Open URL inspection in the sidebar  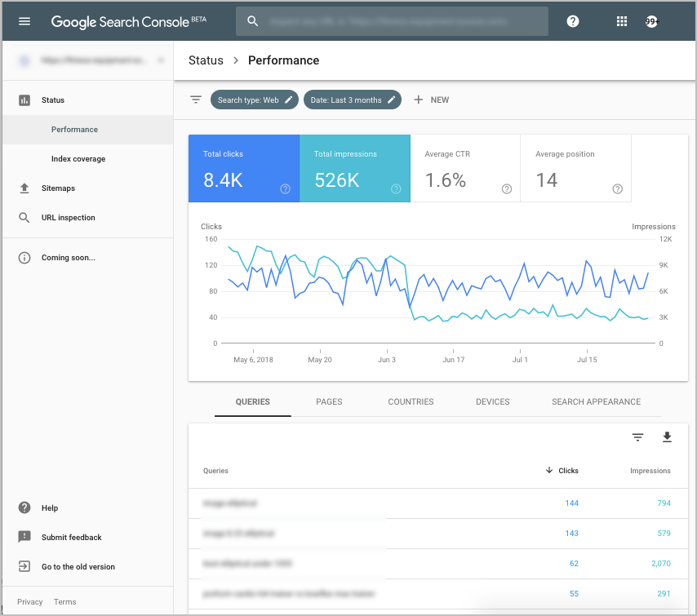tap(88, 217)
